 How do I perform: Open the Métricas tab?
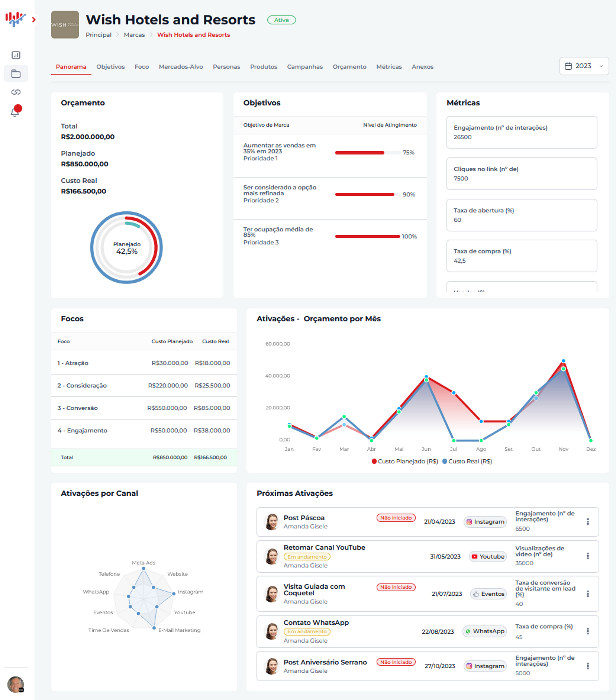(x=389, y=67)
